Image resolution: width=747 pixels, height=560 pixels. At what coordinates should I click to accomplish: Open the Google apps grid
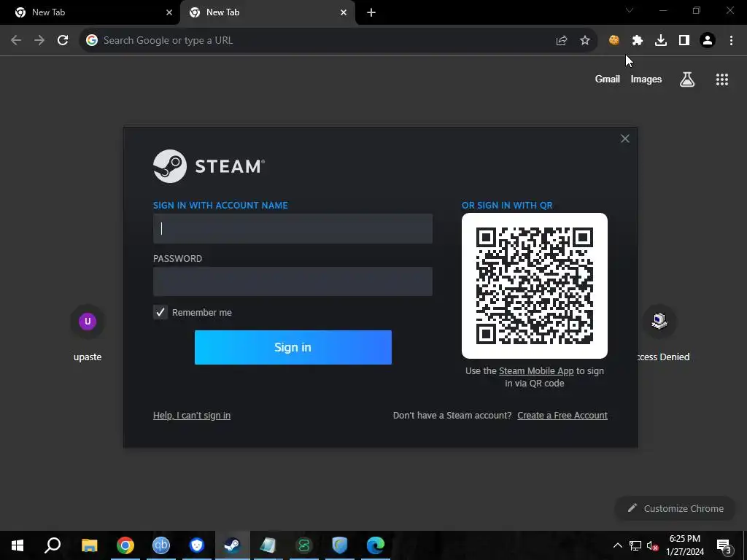pyautogui.click(x=721, y=79)
